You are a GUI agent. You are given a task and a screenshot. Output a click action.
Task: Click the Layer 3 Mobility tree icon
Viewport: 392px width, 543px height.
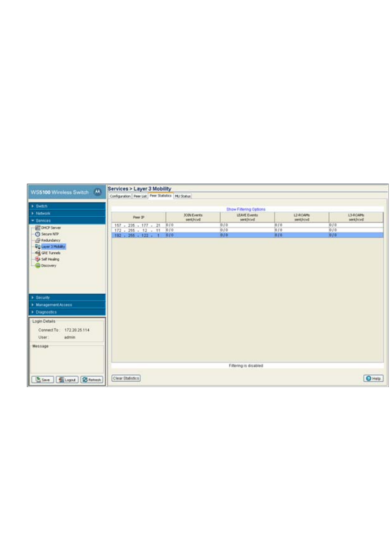(x=38, y=247)
